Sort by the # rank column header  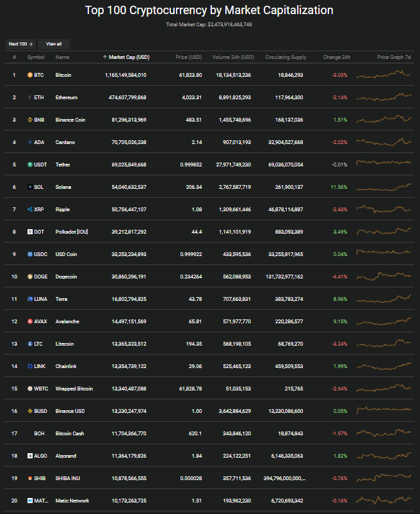(x=15, y=57)
